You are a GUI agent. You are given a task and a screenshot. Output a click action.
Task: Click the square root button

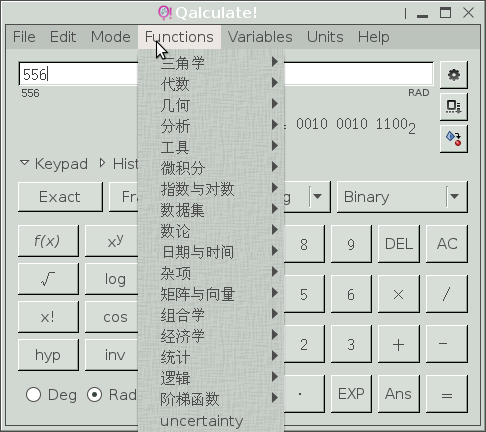(x=48, y=279)
